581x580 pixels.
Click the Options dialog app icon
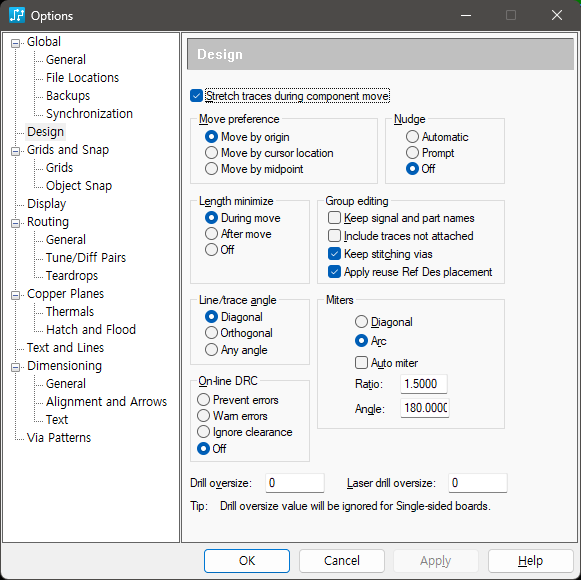pyautogui.click(x=17, y=16)
